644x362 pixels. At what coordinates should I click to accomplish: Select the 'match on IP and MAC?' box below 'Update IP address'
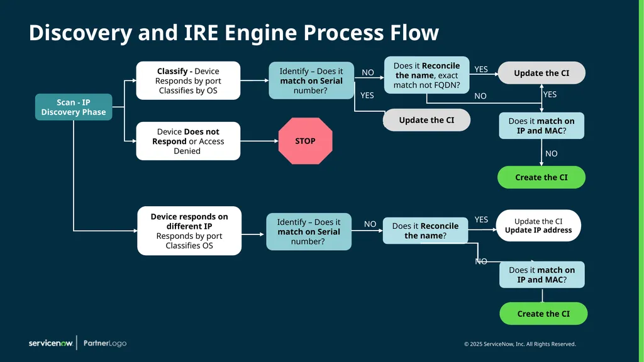click(x=541, y=275)
